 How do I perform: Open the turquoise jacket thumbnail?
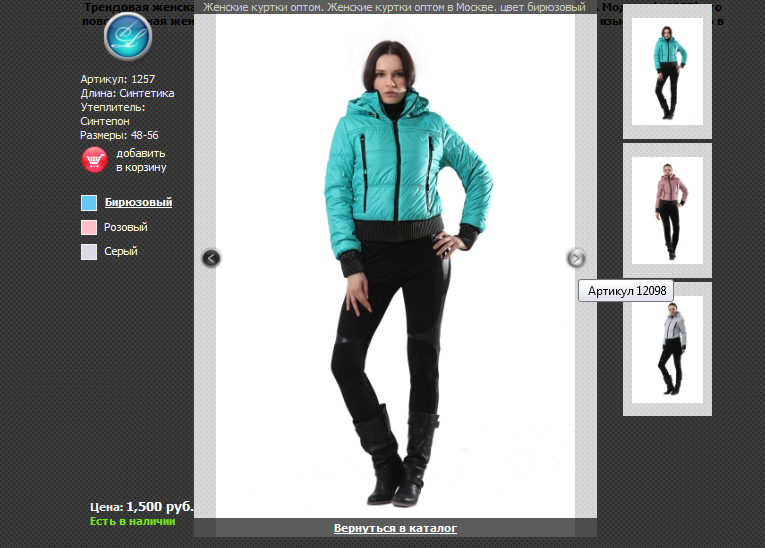(x=667, y=72)
